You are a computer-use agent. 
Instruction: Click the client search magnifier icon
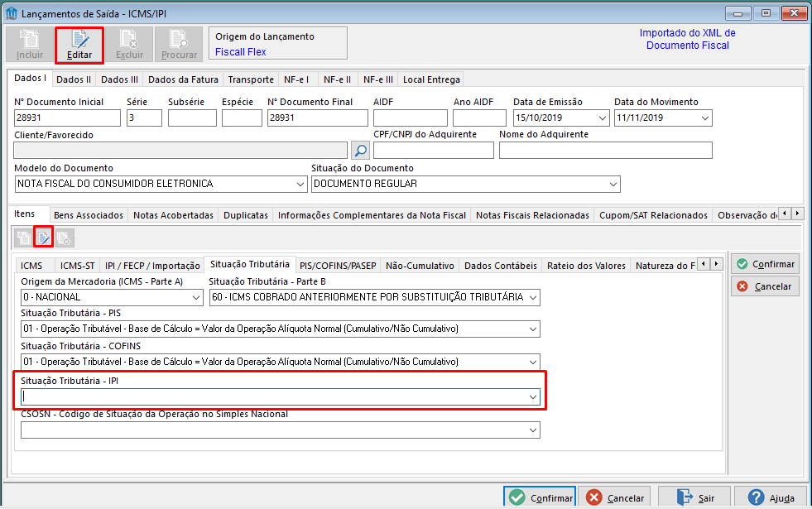click(360, 151)
